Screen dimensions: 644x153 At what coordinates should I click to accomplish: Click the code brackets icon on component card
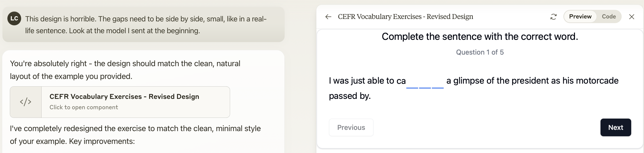point(26,102)
